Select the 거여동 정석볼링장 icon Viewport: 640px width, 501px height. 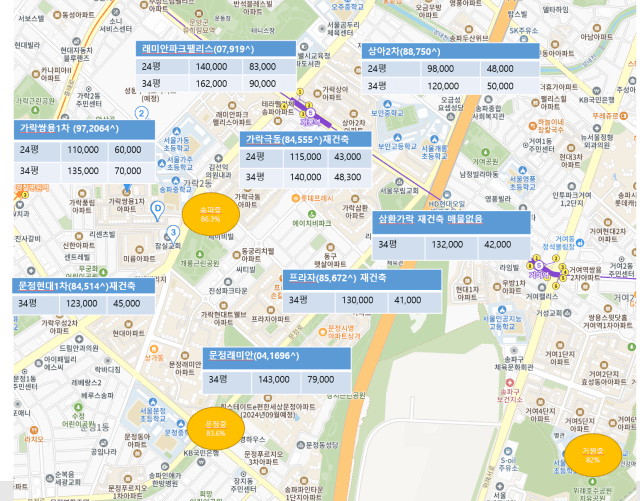click(580, 243)
